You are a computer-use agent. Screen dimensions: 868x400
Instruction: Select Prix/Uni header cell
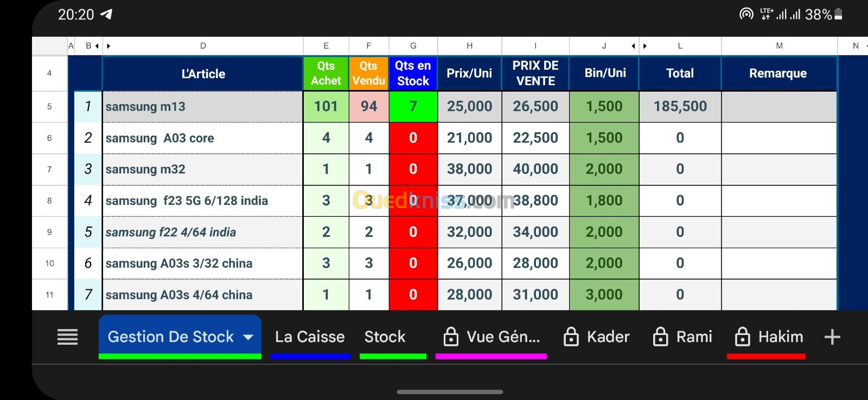pos(470,74)
